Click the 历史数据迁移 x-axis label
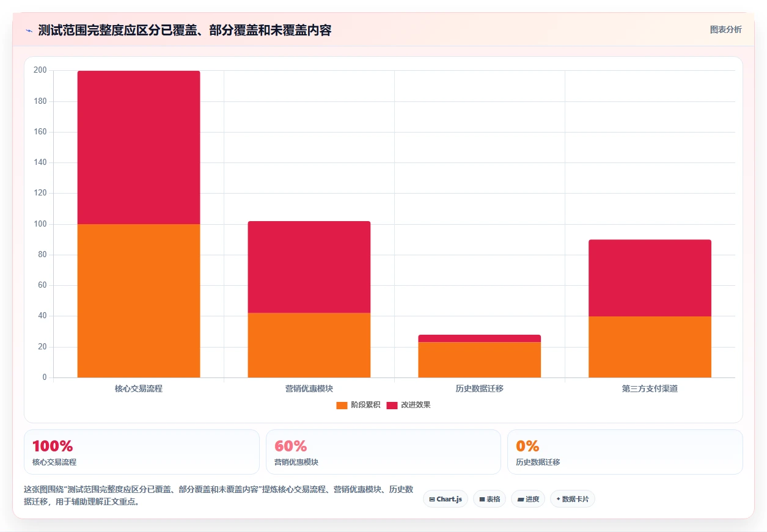The height and width of the screenshot is (532, 767). 480,388
